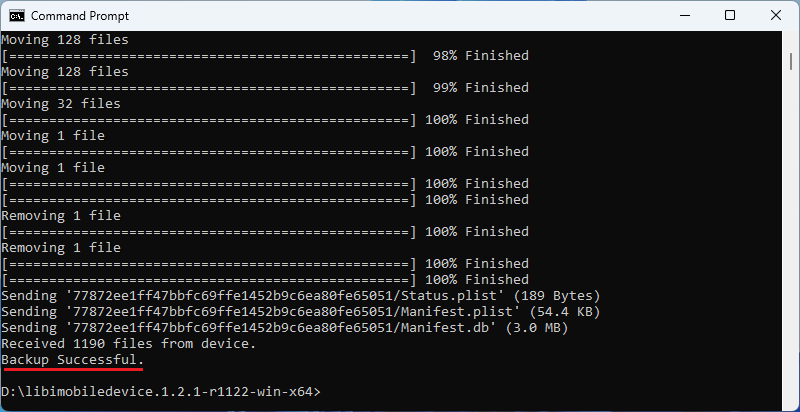800x412 pixels.
Task: Click the 99% Finished progress bar
Action: (208, 88)
